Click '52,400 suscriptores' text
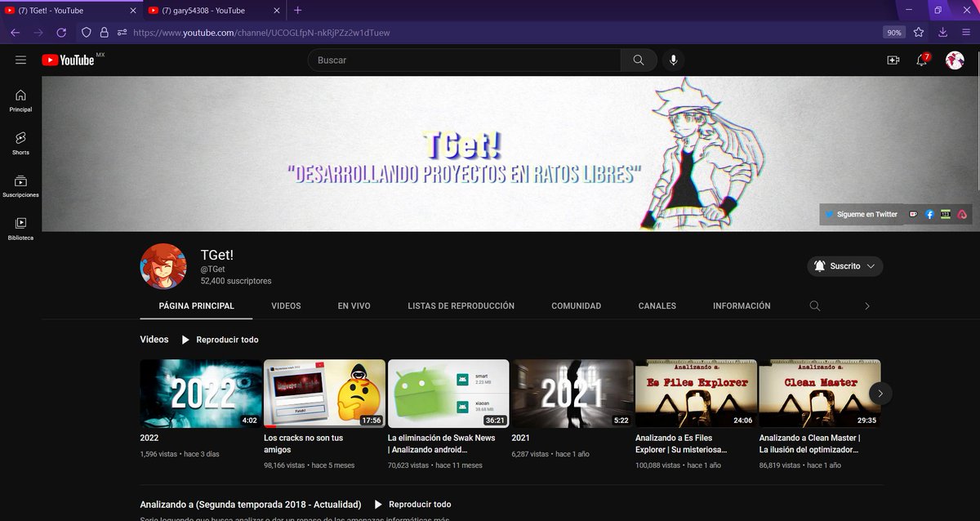Image resolution: width=980 pixels, height=521 pixels. coord(236,281)
